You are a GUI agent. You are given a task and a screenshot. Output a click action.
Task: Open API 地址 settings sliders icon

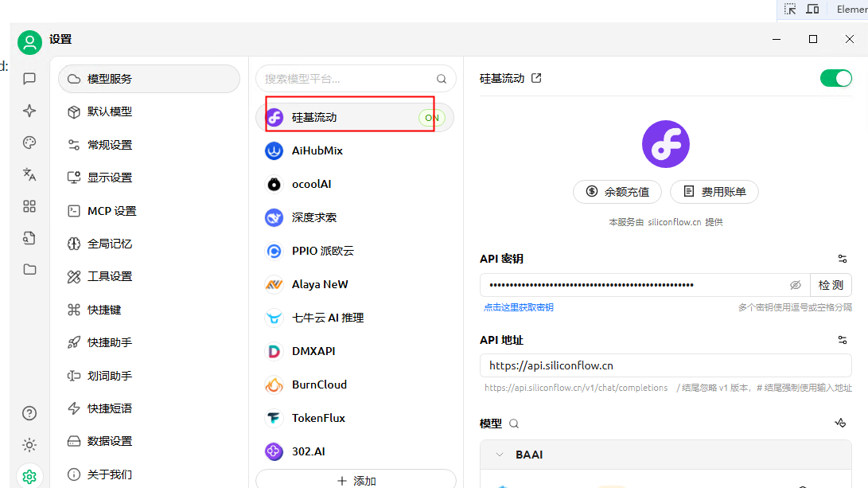click(843, 340)
